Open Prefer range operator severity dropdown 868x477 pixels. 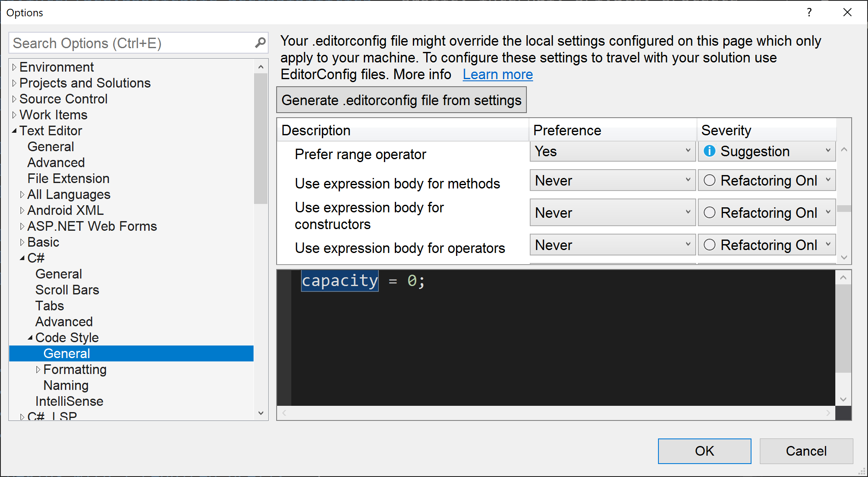[767, 151]
